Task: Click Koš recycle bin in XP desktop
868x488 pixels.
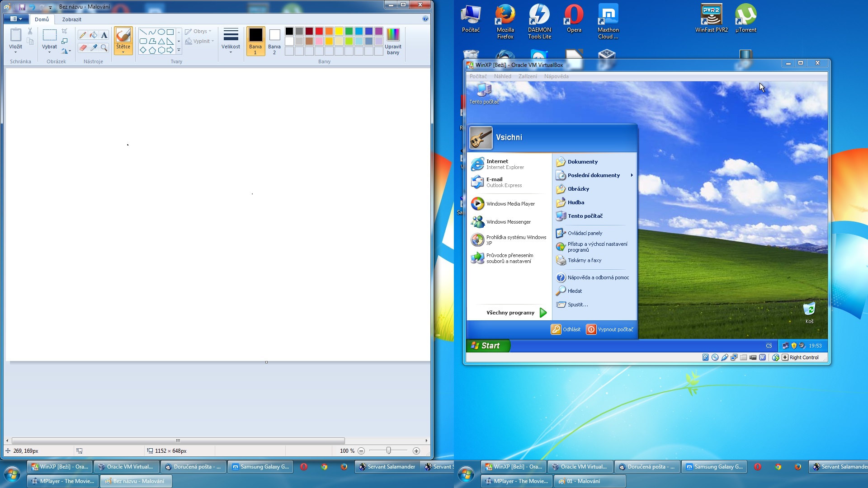Action: (x=809, y=313)
